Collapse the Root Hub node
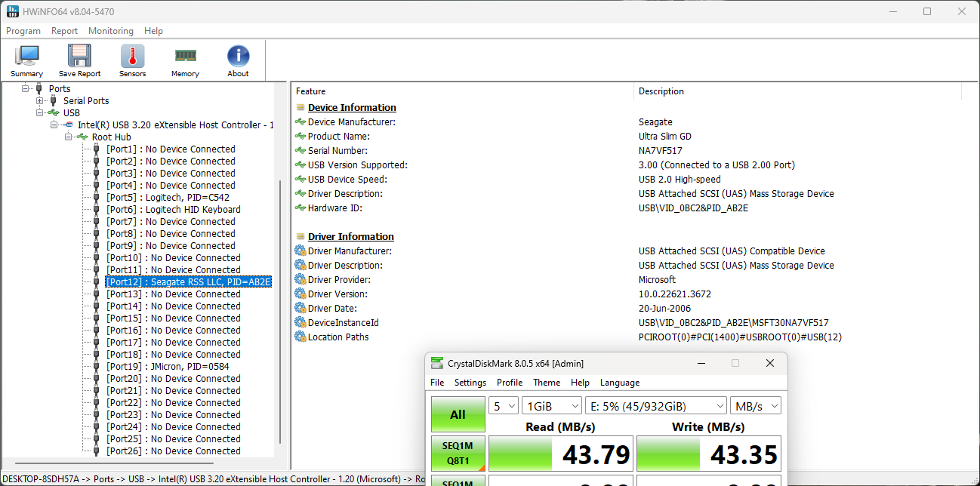 pos(69,137)
